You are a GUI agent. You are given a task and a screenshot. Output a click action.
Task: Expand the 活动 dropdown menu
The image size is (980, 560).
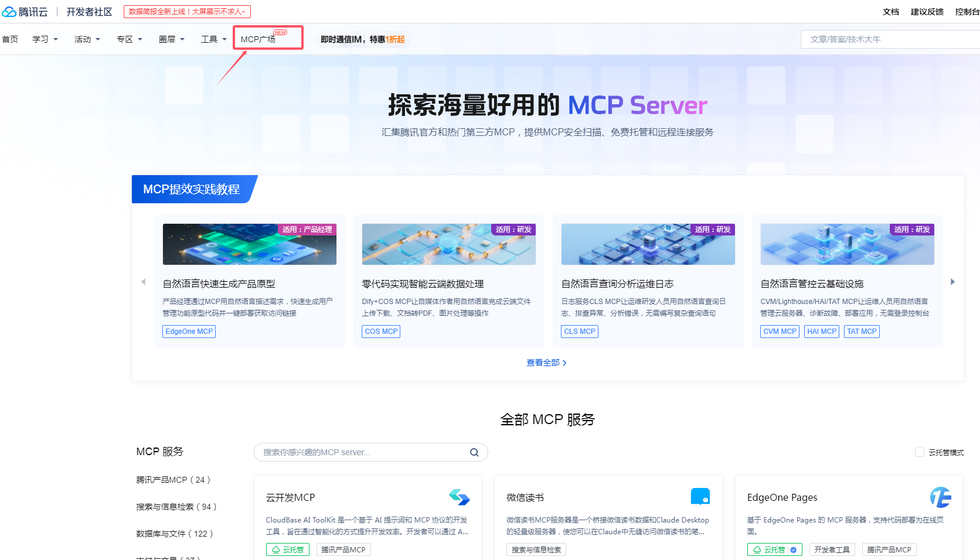coord(87,39)
